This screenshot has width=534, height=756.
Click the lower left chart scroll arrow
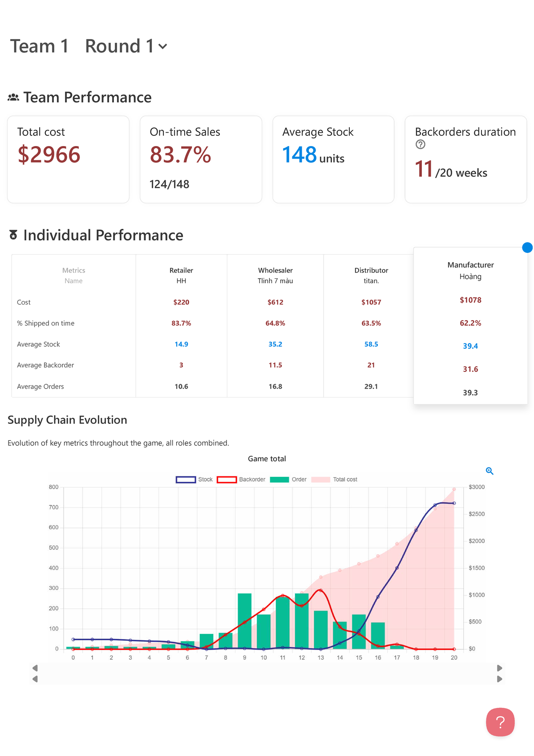click(35, 679)
